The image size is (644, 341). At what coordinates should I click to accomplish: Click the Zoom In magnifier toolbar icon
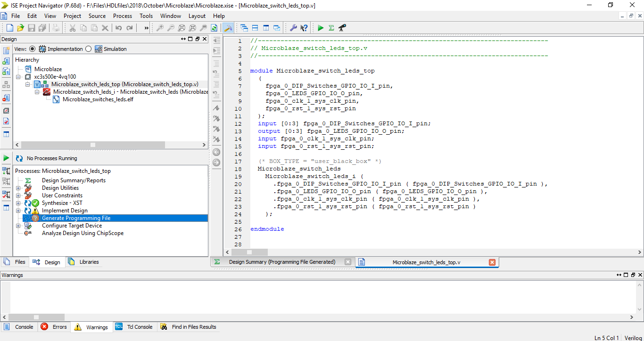tap(160, 28)
